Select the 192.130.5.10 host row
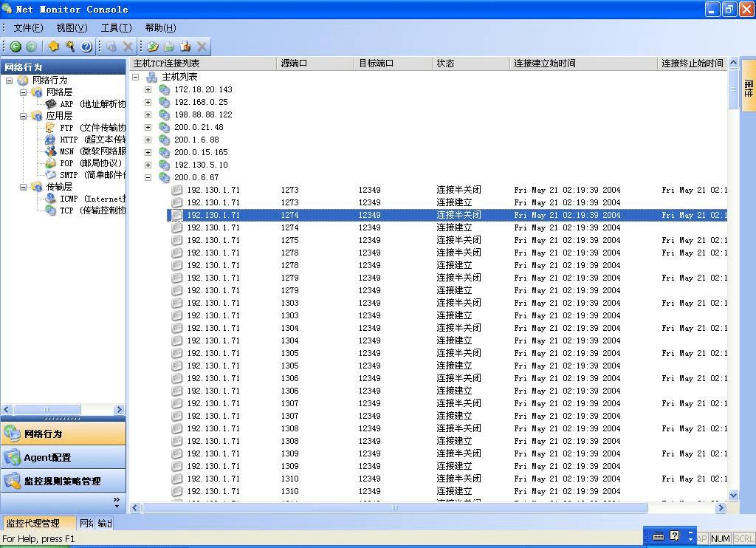 click(201, 165)
